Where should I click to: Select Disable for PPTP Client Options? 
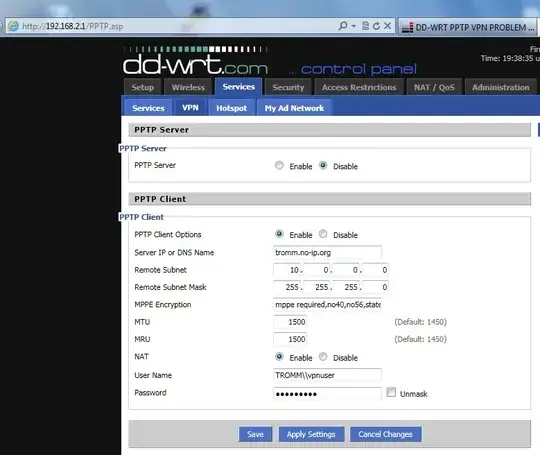pos(323,234)
